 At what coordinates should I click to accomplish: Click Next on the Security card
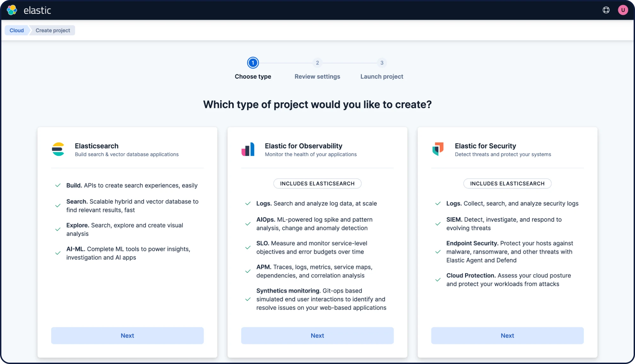tap(507, 335)
